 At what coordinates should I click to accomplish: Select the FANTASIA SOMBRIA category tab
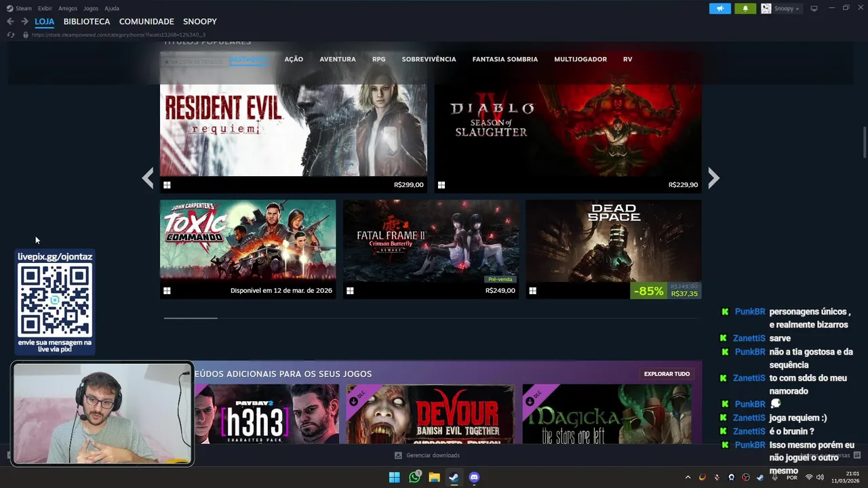point(505,60)
